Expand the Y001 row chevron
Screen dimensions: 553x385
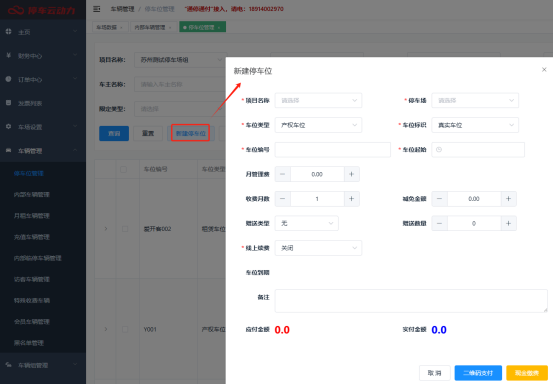[x=106, y=329]
